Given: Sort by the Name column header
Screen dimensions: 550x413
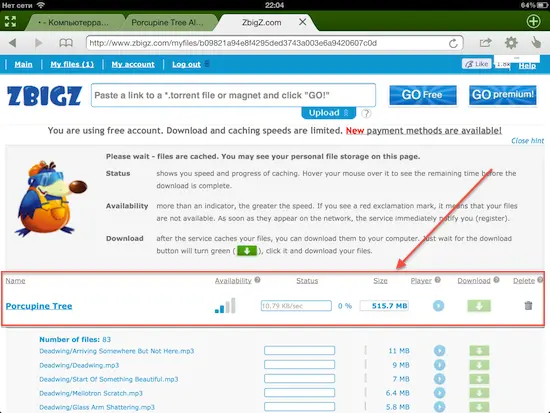Looking at the screenshot, I should [15, 281].
